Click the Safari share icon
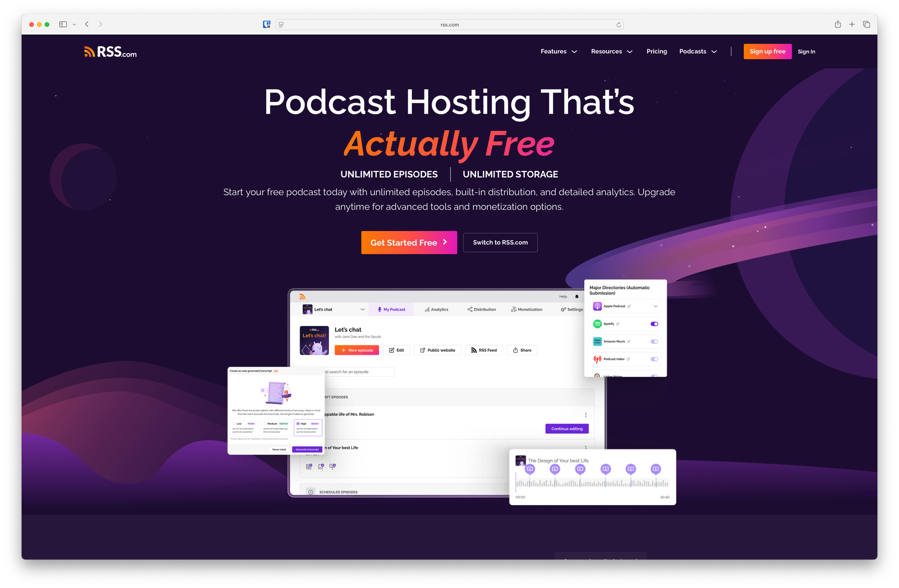The image size is (899, 588). coord(838,24)
